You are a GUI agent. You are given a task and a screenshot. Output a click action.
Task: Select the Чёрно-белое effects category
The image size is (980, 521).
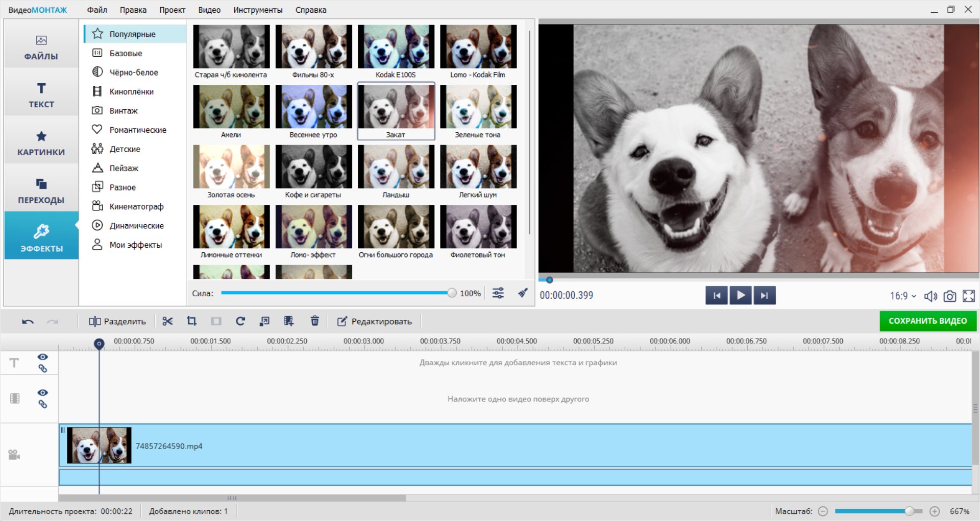[x=134, y=73]
